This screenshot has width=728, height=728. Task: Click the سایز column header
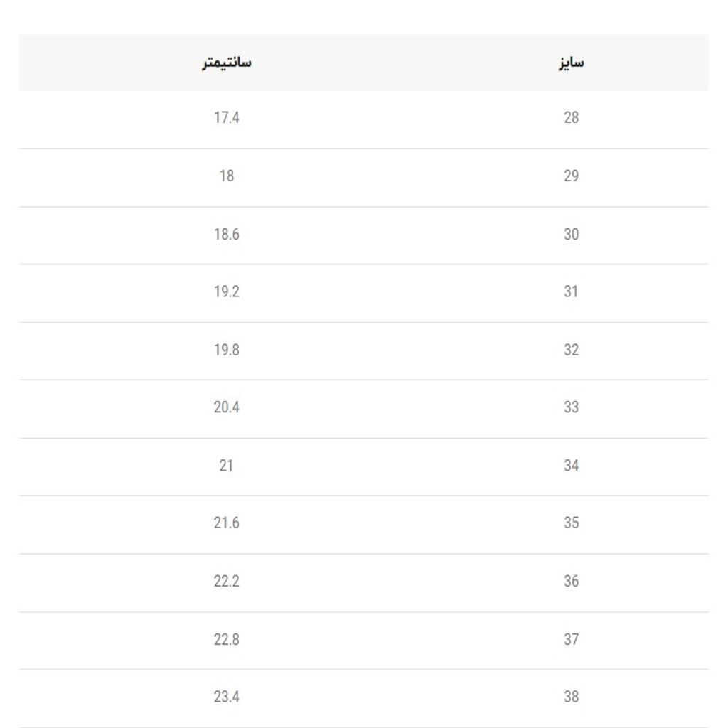pos(571,63)
